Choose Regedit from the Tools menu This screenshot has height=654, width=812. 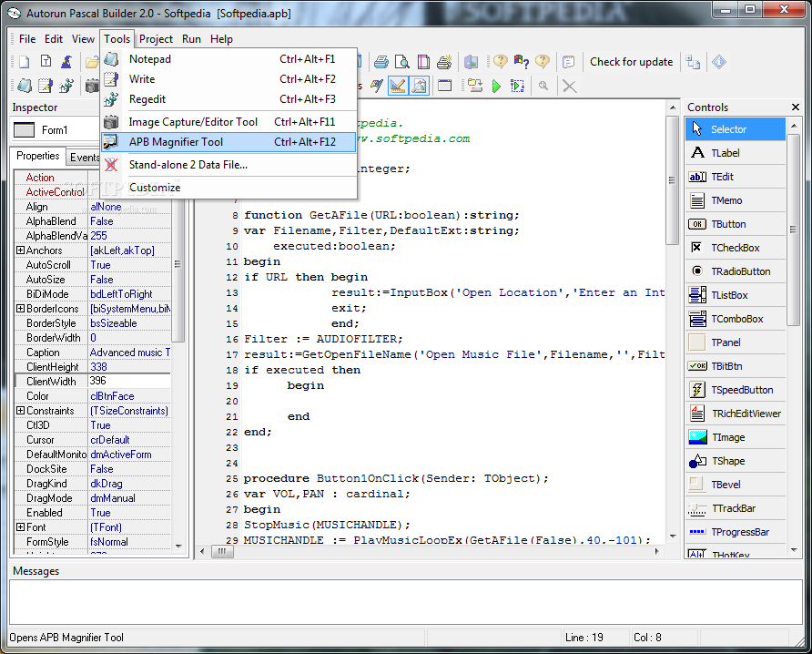pos(228,99)
